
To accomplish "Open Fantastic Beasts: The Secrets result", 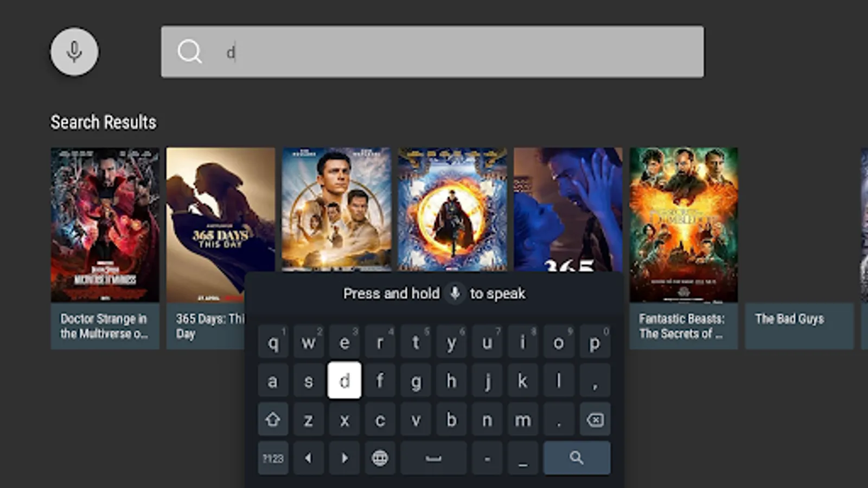I will (x=684, y=222).
